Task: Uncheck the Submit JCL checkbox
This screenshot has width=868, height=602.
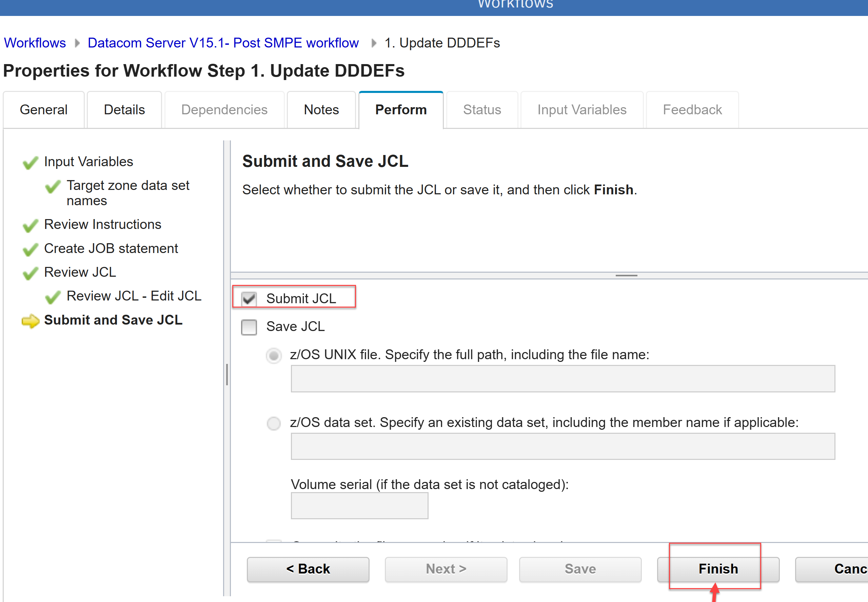Action: [249, 299]
